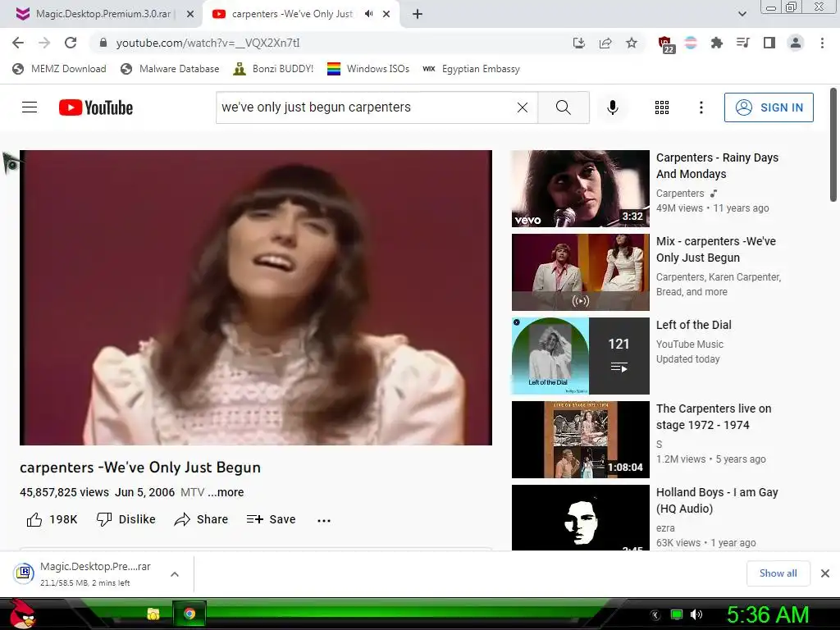Open the YouTube hamburger guide menu

pyautogui.click(x=30, y=107)
